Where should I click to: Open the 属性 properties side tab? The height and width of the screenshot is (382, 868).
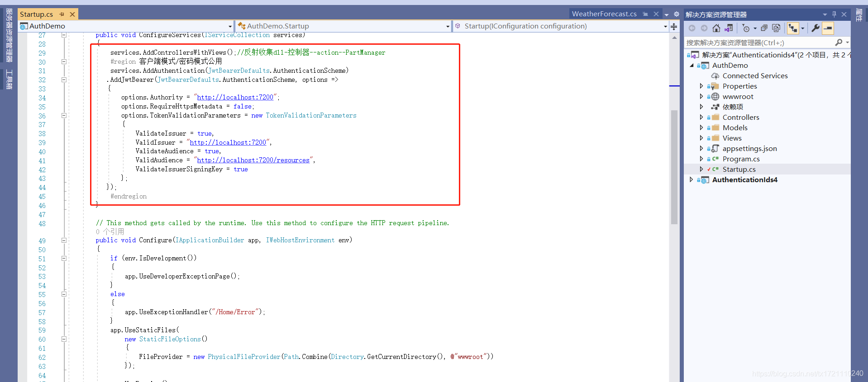pyautogui.click(x=859, y=15)
